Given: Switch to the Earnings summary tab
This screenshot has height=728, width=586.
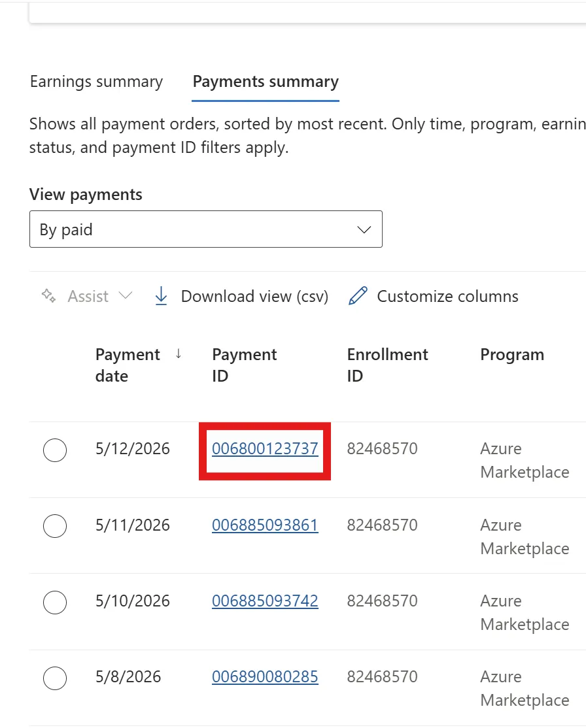Looking at the screenshot, I should (x=96, y=82).
